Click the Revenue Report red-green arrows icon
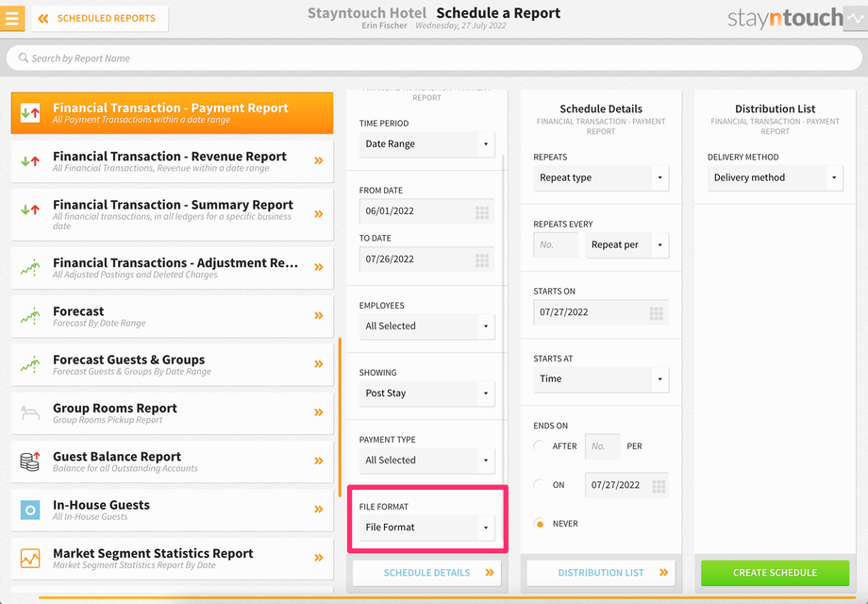 [30, 161]
